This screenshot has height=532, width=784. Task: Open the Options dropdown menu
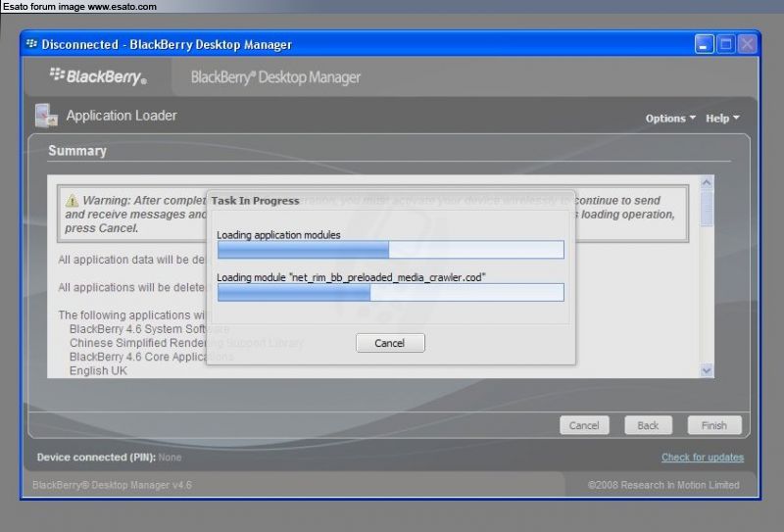[670, 119]
